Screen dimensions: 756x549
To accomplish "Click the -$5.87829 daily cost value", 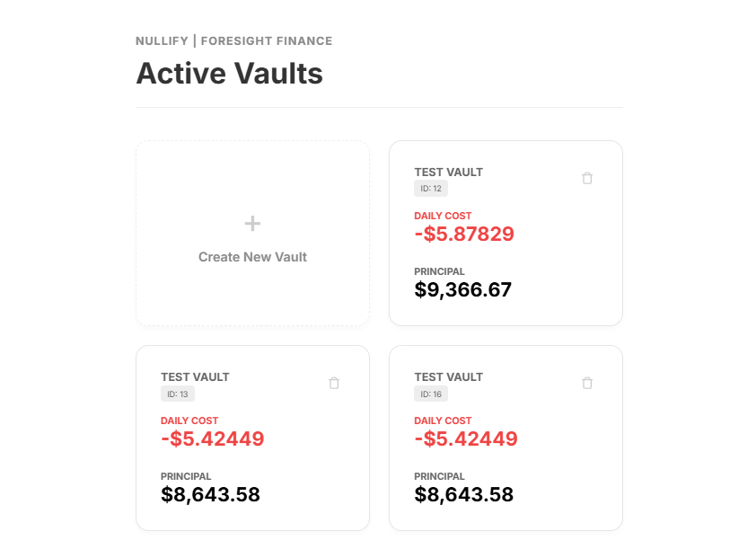I will coord(463,234).
